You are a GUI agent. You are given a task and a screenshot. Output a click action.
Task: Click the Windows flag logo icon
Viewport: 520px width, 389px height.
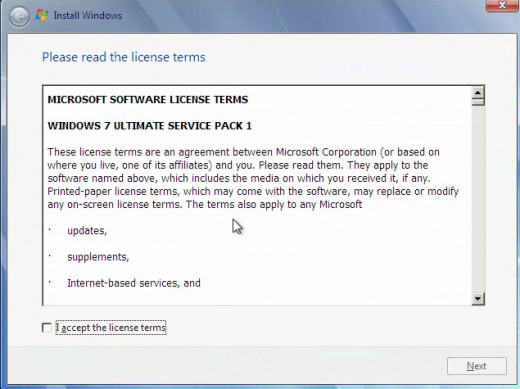pyautogui.click(x=42, y=15)
